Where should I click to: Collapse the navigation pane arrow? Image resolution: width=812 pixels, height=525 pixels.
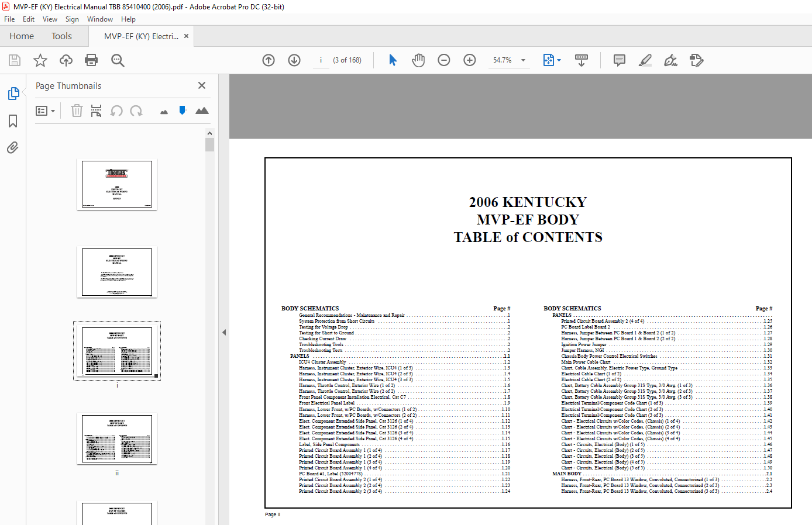(224, 332)
